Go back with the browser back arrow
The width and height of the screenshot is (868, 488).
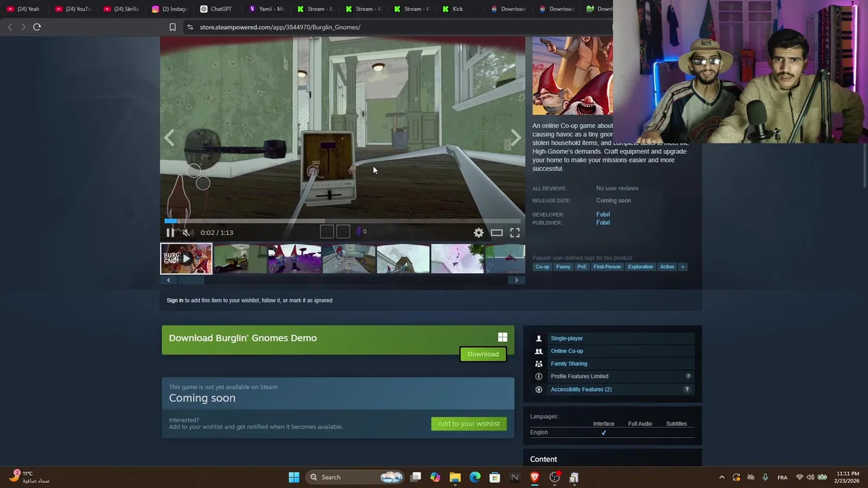tap(9, 27)
